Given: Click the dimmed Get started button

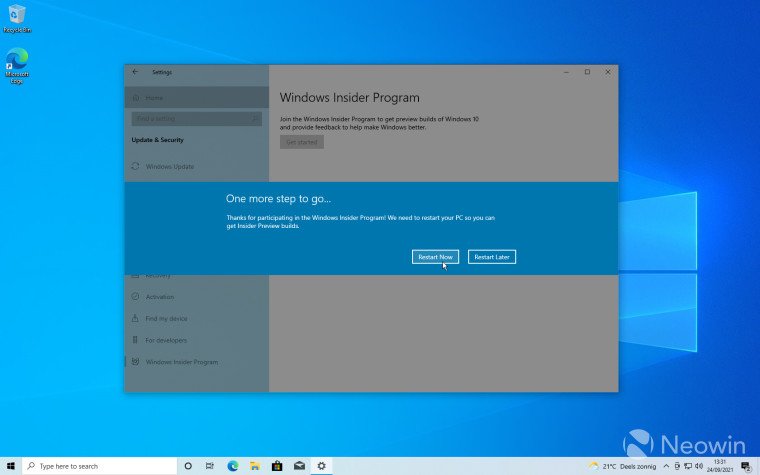Looking at the screenshot, I should click(x=301, y=142).
